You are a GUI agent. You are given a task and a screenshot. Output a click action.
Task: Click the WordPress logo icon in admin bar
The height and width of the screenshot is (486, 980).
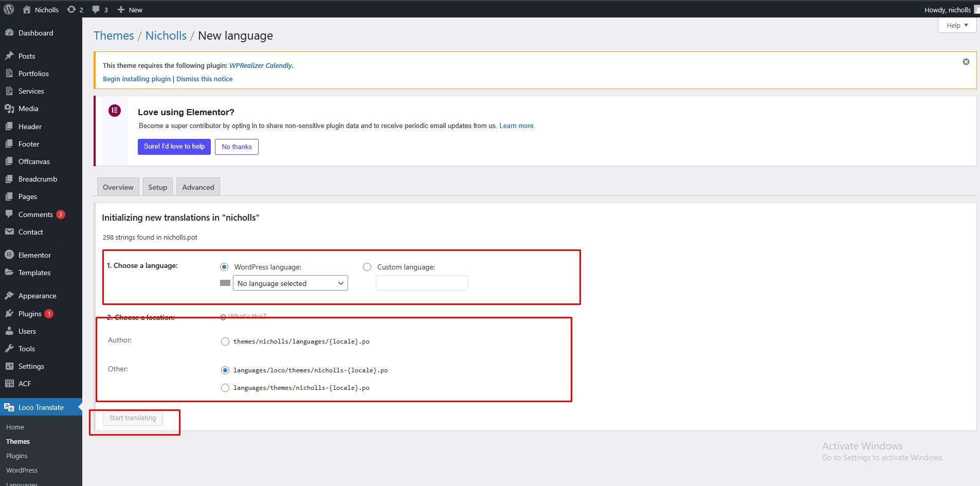point(9,9)
